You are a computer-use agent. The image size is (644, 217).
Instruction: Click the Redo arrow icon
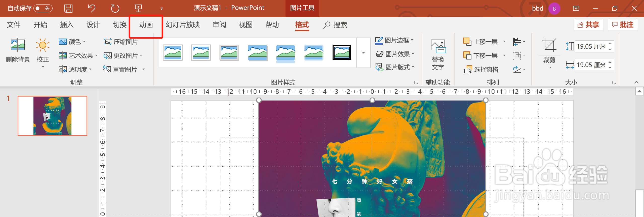pos(115,8)
